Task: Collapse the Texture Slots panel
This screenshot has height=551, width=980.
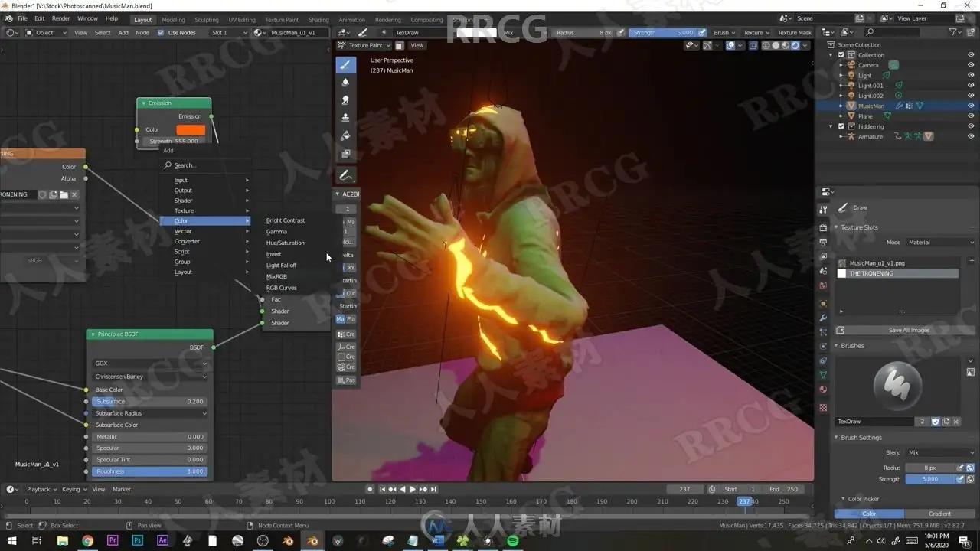Action: (x=837, y=227)
